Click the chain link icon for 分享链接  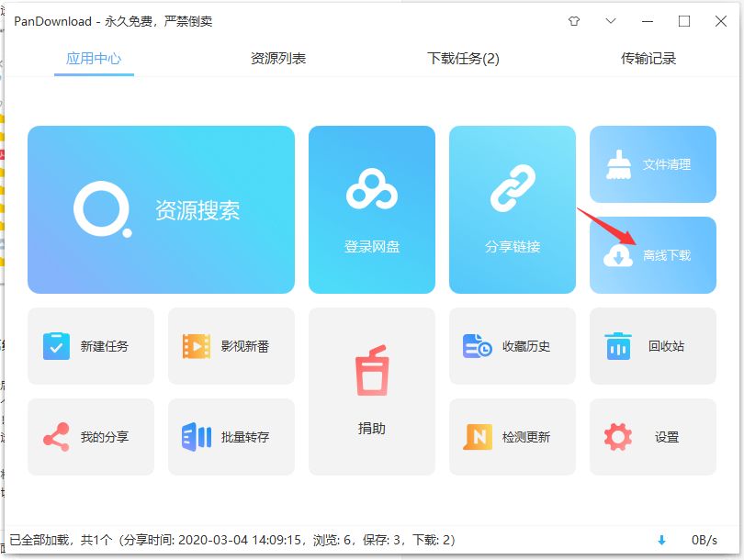[513, 188]
